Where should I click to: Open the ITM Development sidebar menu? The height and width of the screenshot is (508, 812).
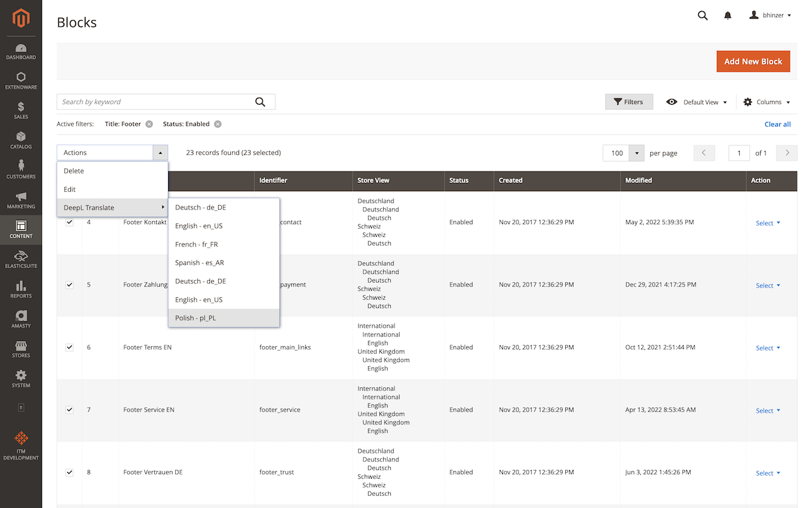tap(21, 446)
